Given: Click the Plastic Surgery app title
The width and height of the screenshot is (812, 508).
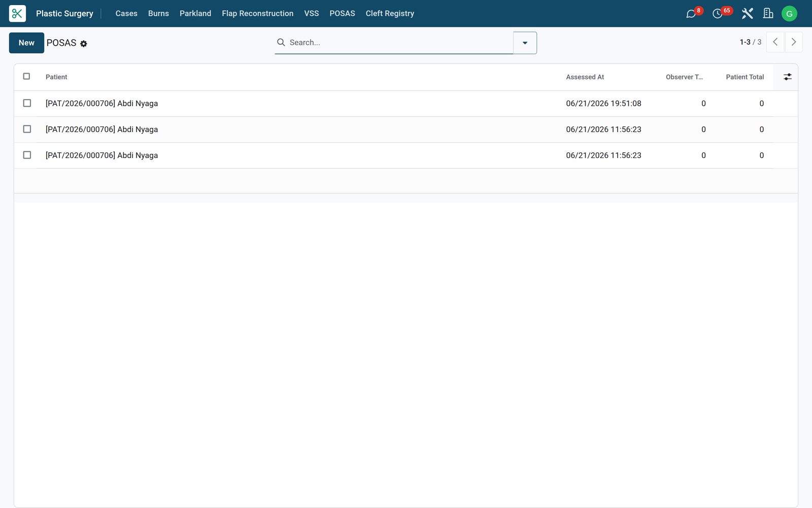Looking at the screenshot, I should (64, 14).
